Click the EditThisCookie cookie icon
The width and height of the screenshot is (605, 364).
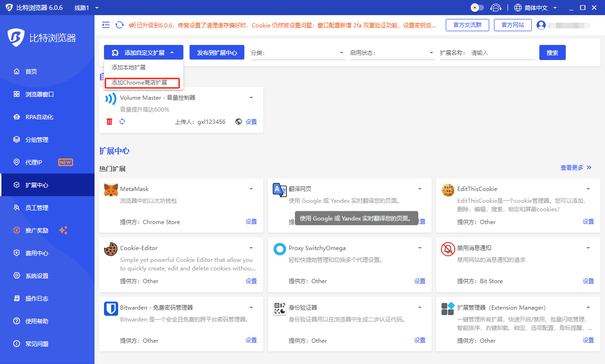point(448,190)
